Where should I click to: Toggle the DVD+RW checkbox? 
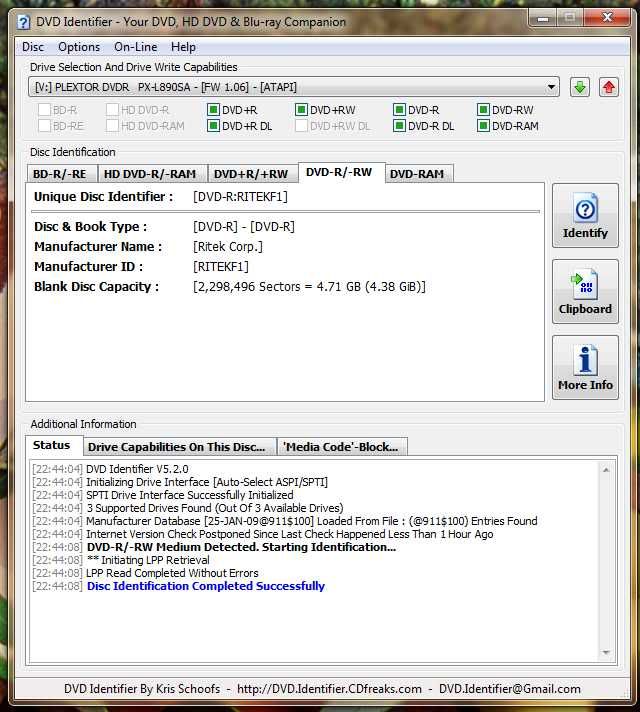pyautogui.click(x=301, y=110)
